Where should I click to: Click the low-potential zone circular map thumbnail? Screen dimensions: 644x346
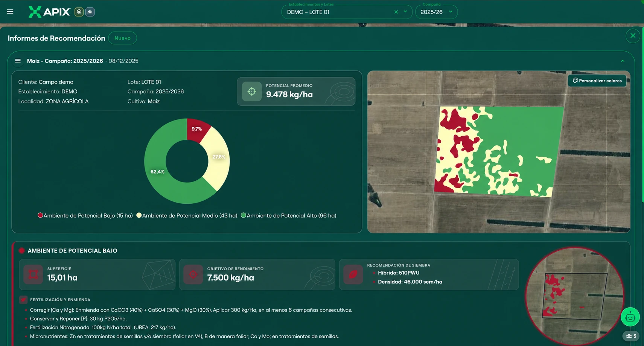coord(574,296)
